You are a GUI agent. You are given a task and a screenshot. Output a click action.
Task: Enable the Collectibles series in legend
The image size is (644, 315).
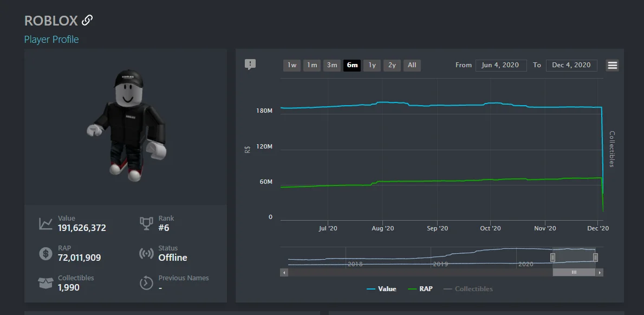[x=468, y=289]
